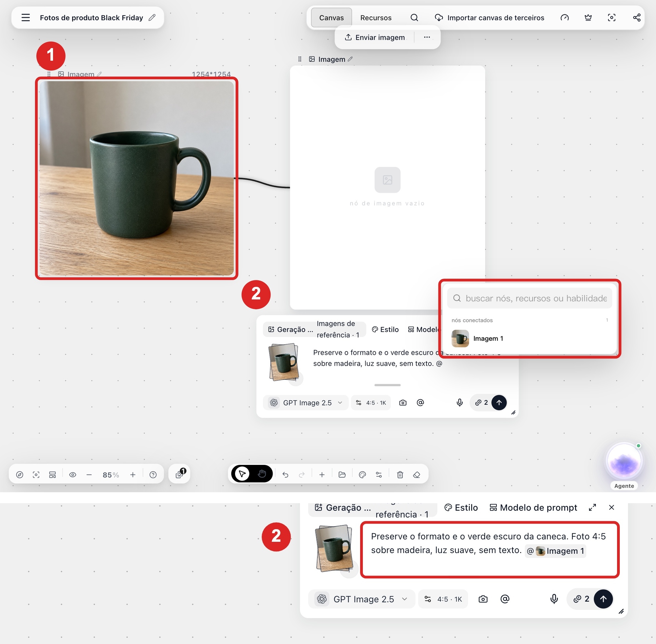This screenshot has width=656, height=644.
Task: Click the Enviar imagem button
Action: click(374, 37)
